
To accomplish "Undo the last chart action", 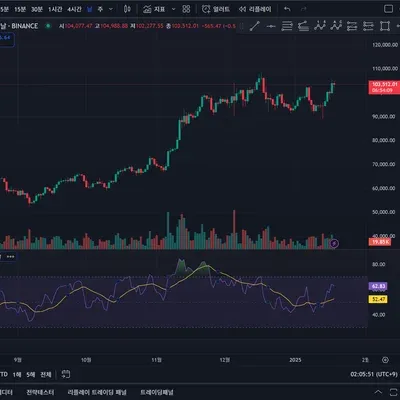I will tap(287, 9).
